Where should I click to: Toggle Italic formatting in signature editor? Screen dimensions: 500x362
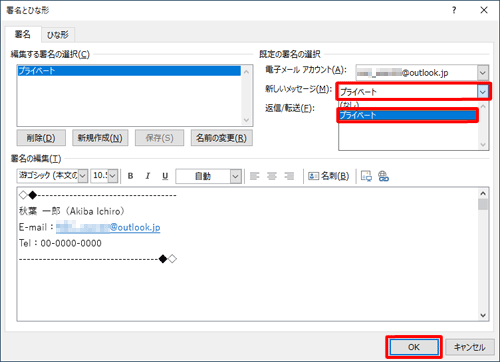[148, 176]
